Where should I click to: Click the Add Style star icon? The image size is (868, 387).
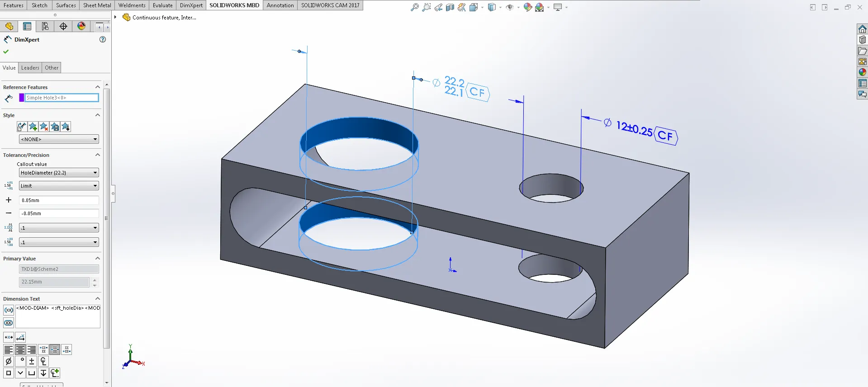click(33, 127)
